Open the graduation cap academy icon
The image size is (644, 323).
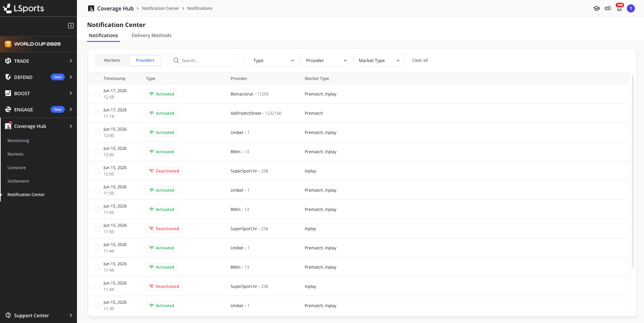point(596,8)
